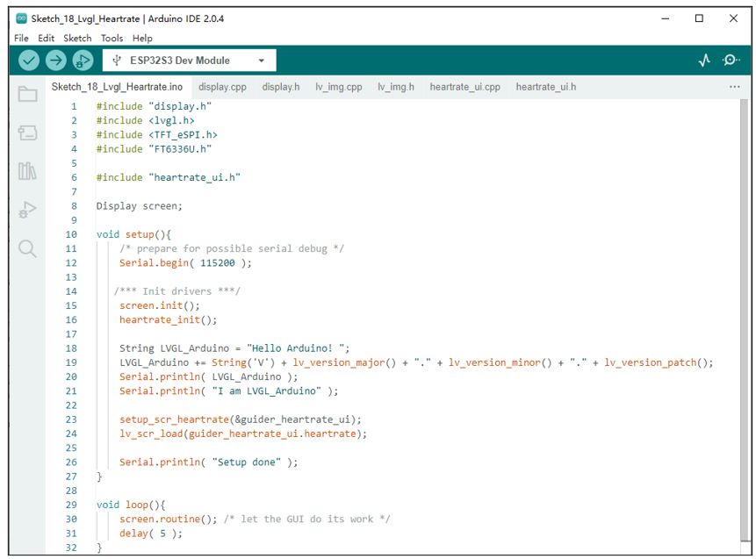Open the Sketchbook folder sidebar
The width and height of the screenshot is (756, 559).
coord(27,94)
